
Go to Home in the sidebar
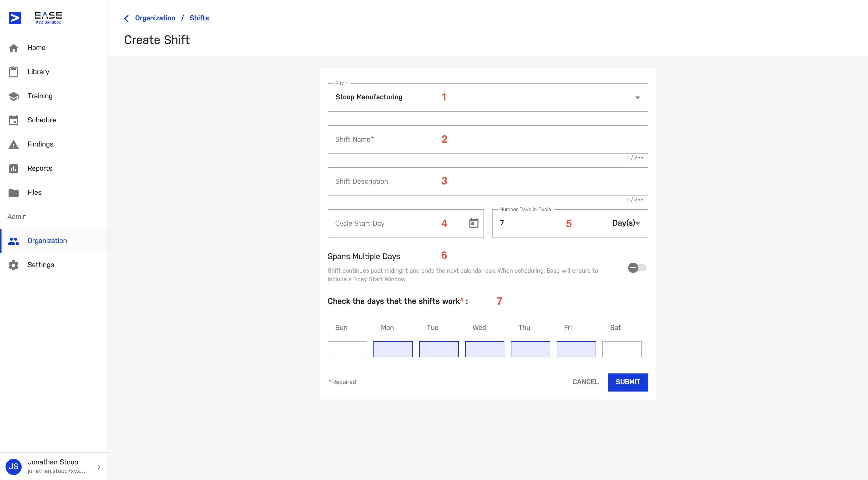[54, 48]
